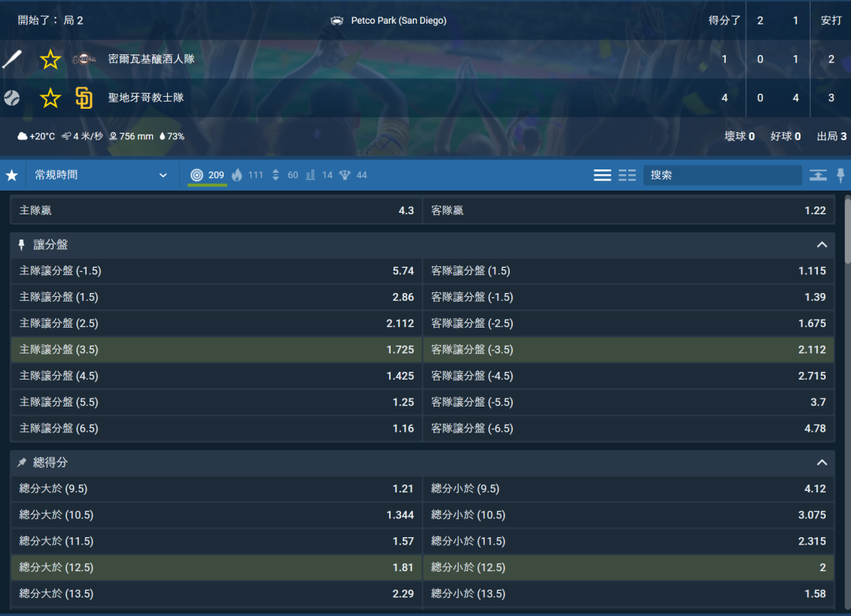Click collapse all markets icon
Image resolution: width=851 pixels, height=616 pixels.
(818, 175)
